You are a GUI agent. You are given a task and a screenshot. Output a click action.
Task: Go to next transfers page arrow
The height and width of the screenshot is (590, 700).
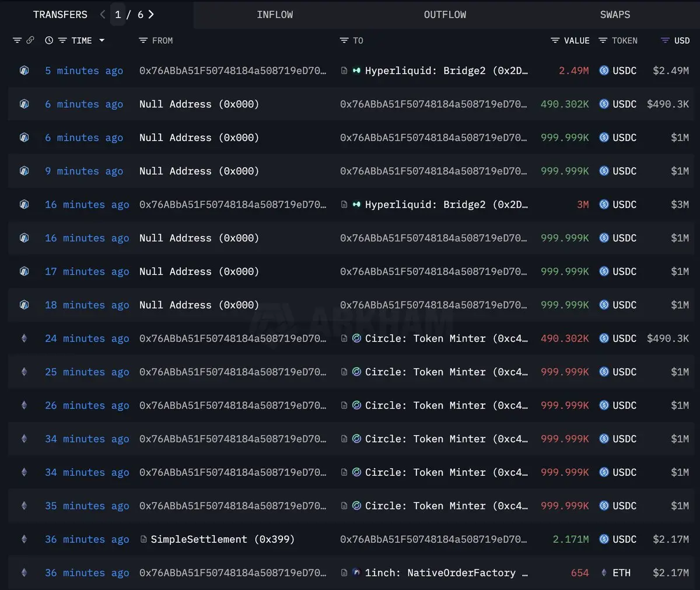151,15
